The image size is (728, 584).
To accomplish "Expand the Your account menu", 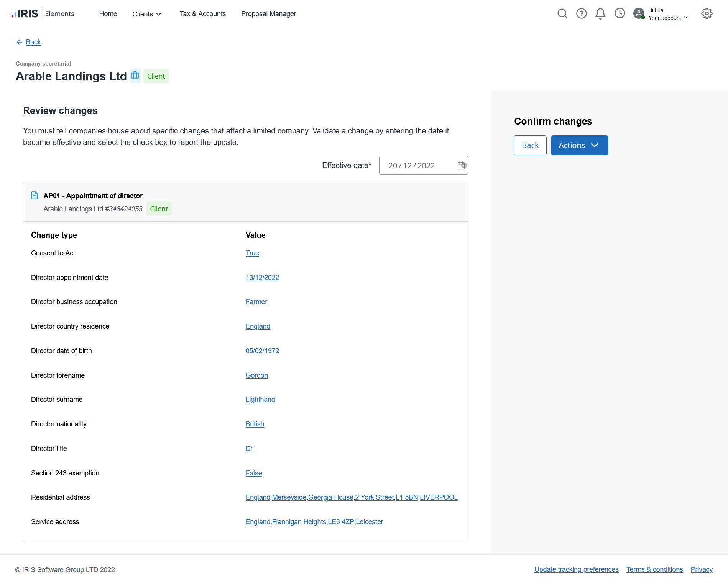I will (x=667, y=18).
